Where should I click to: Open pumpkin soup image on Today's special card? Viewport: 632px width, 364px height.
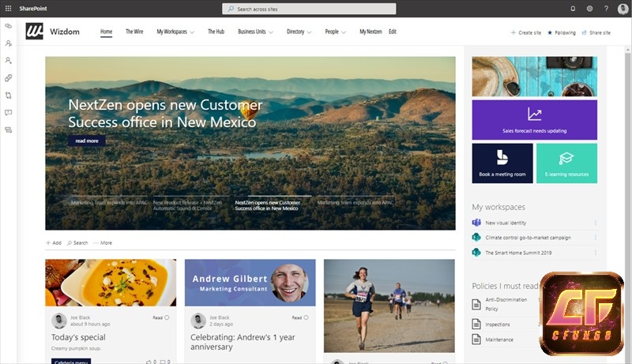111,283
